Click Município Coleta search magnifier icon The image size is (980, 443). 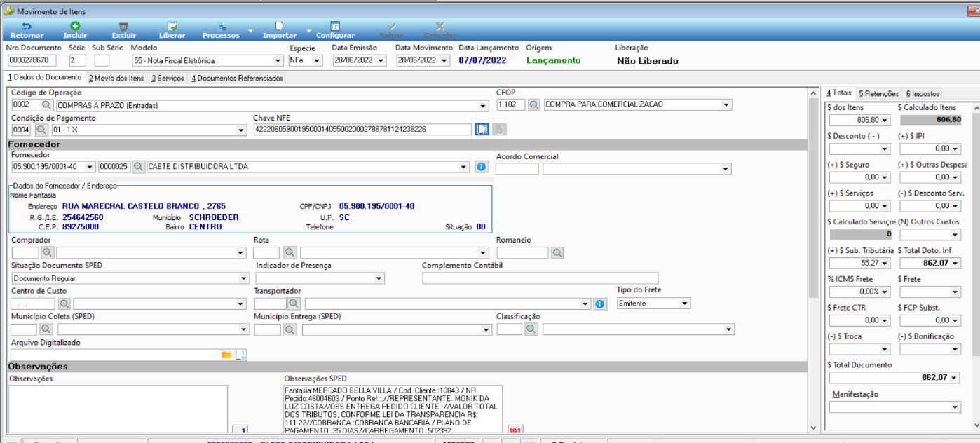pyautogui.click(x=46, y=329)
